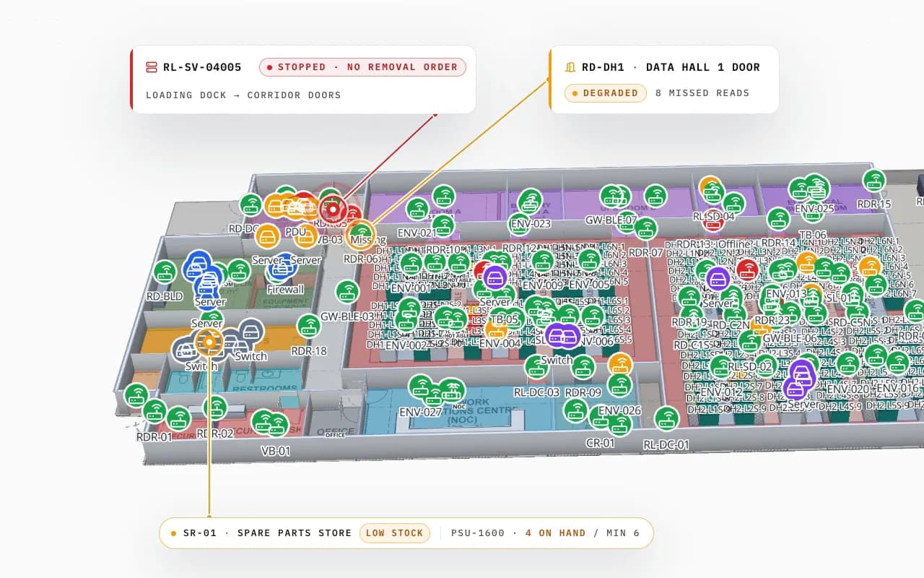Click the door icon in the RD-DH1 card
This screenshot has height=578, width=924.
tap(570, 67)
